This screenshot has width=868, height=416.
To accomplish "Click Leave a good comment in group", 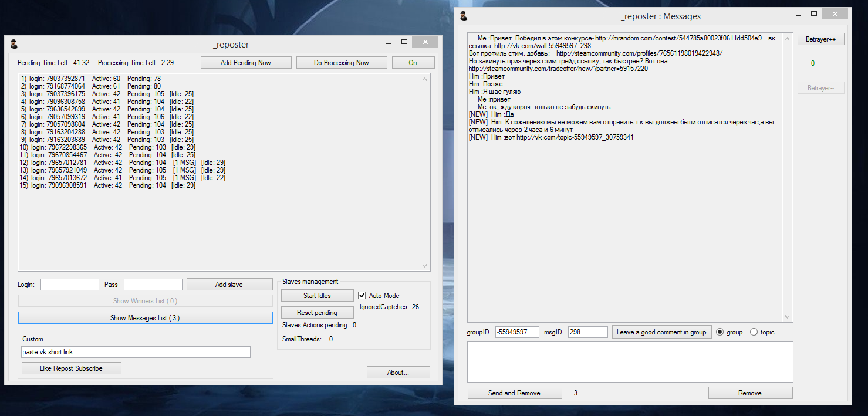I will tap(661, 332).
